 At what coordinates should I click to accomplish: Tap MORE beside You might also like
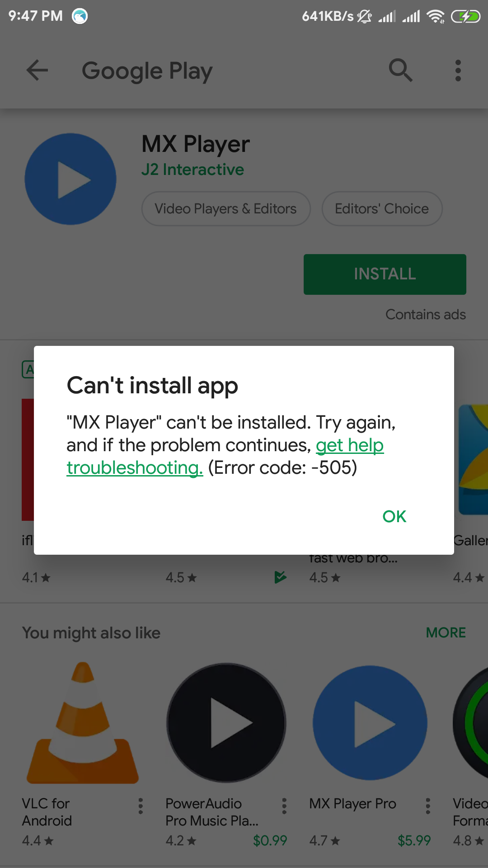coord(446,632)
